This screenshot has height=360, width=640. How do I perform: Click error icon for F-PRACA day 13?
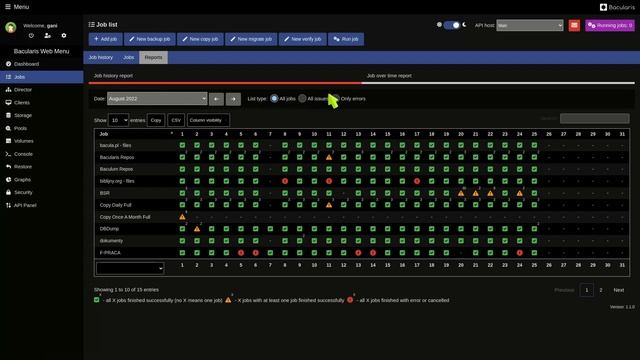coord(358,253)
